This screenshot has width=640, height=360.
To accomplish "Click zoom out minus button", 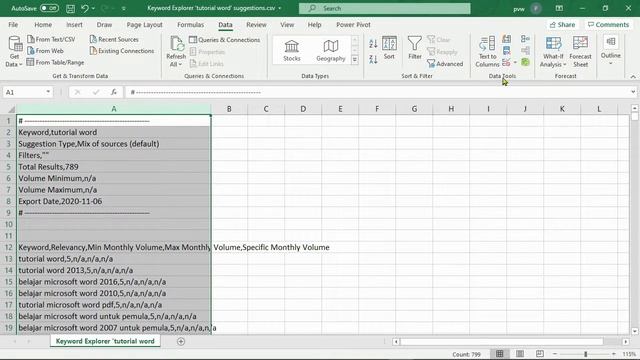I will [555, 354].
